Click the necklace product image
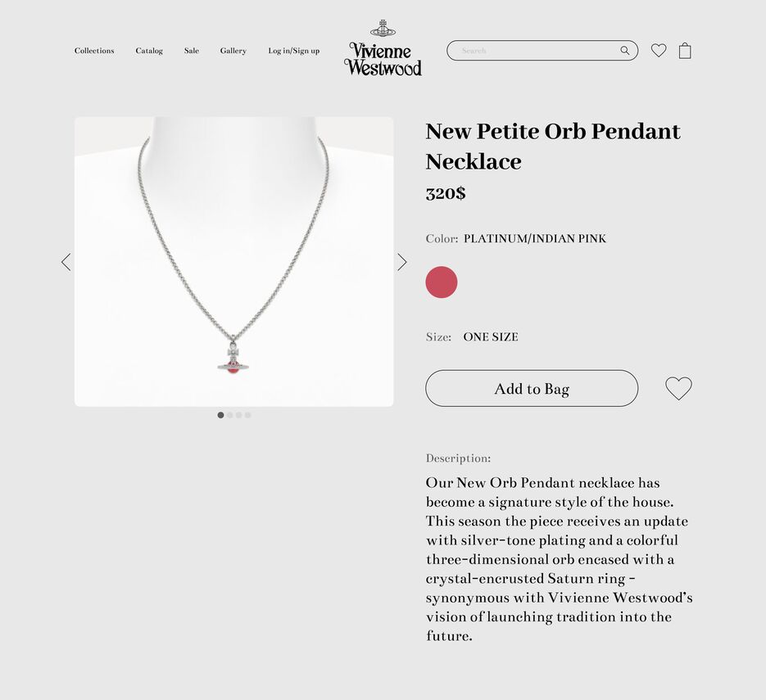Viewport: 766px width, 700px height. pos(234,262)
